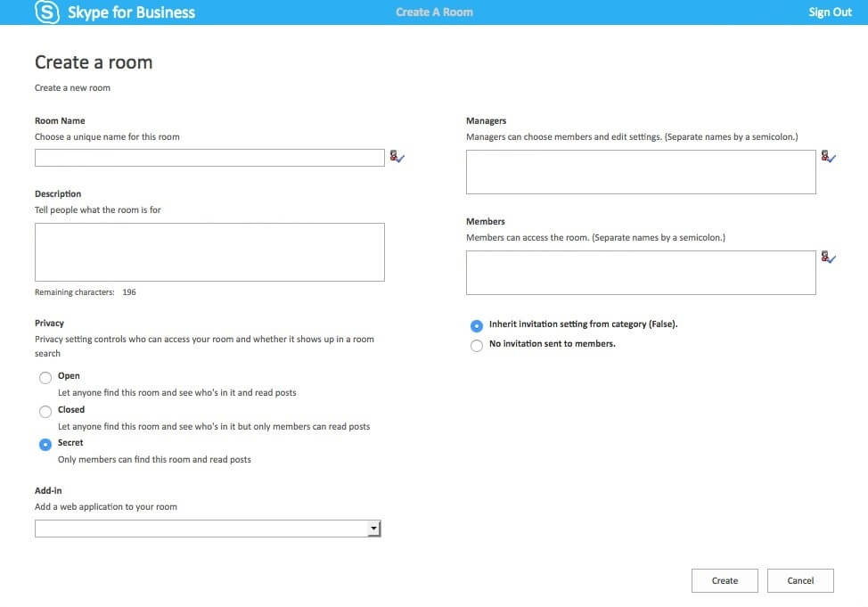Click inside the Members text area
Screen dimensions: 868x607
pyautogui.click(x=641, y=273)
